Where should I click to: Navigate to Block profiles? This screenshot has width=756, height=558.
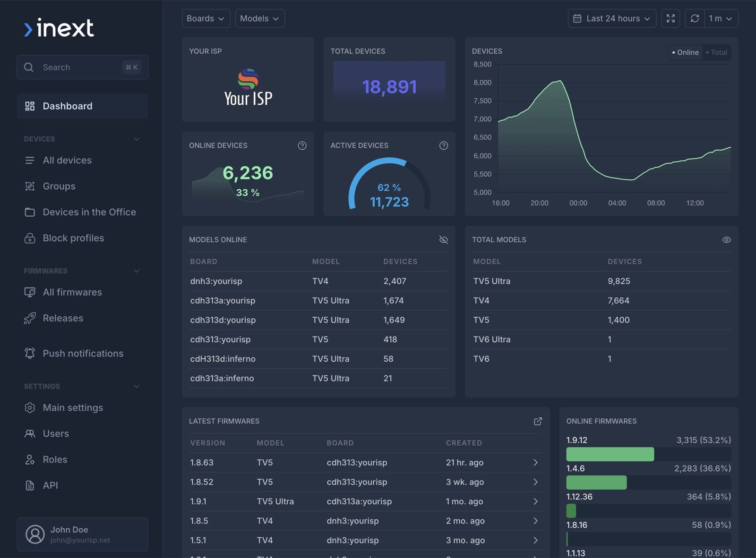tap(83, 238)
